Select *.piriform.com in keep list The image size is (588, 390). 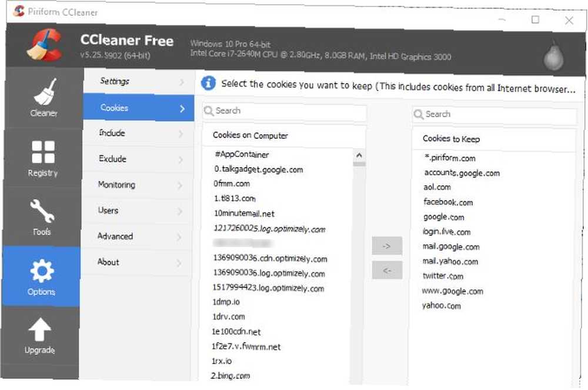point(450,158)
